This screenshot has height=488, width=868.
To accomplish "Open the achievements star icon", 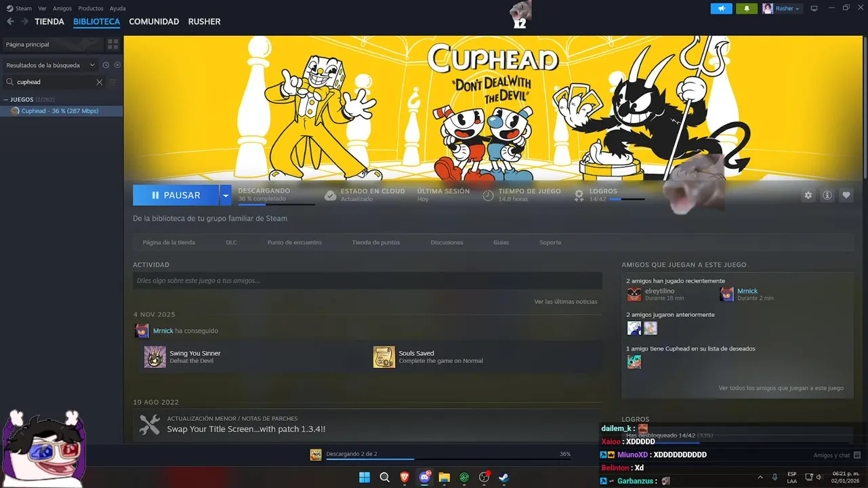I will click(x=579, y=195).
